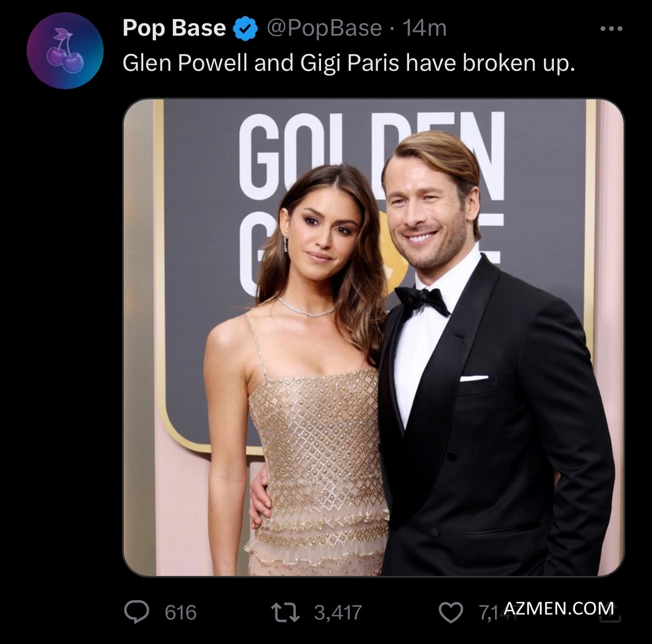Click the woman's diamond necklace in the photo
Viewport: 652px width, 644px height.
[x=305, y=308]
